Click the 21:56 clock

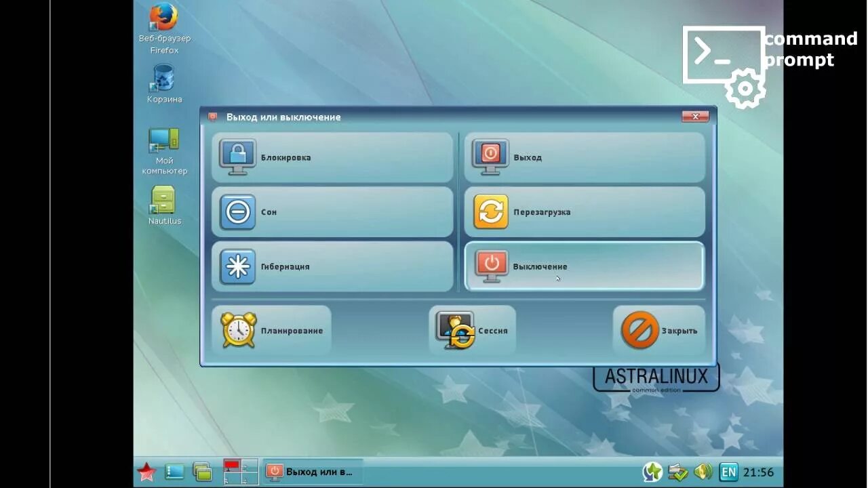(x=758, y=472)
